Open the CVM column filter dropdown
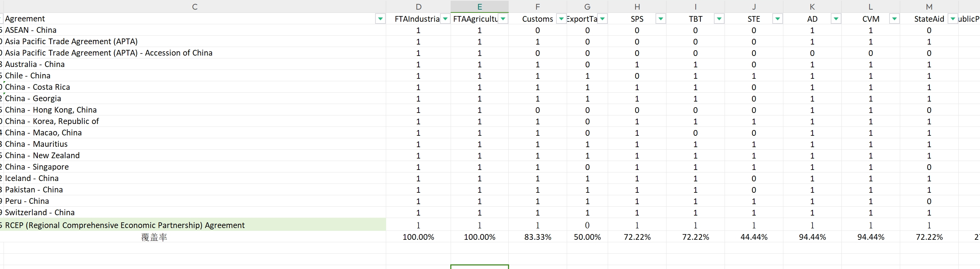This screenshot has width=980, height=269. pos(895,19)
